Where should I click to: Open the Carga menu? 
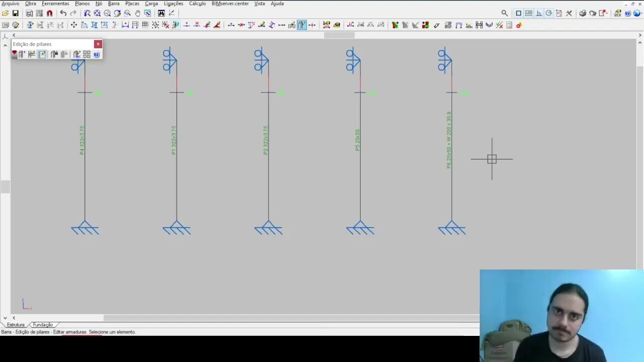[x=151, y=4]
